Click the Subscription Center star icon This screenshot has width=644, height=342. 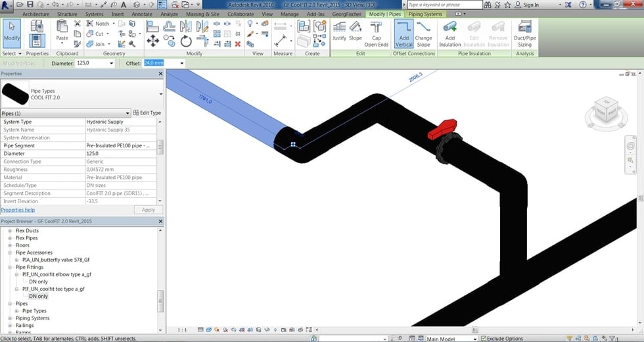(507, 5)
